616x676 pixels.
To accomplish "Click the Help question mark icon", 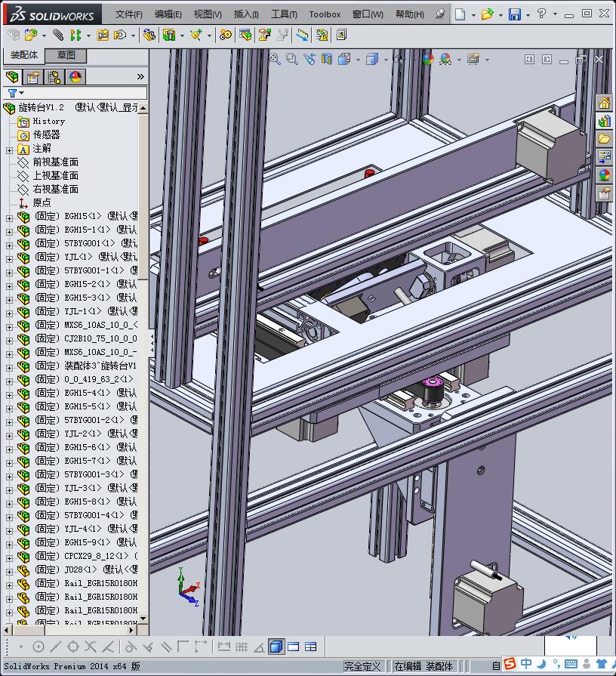I will 541,14.
